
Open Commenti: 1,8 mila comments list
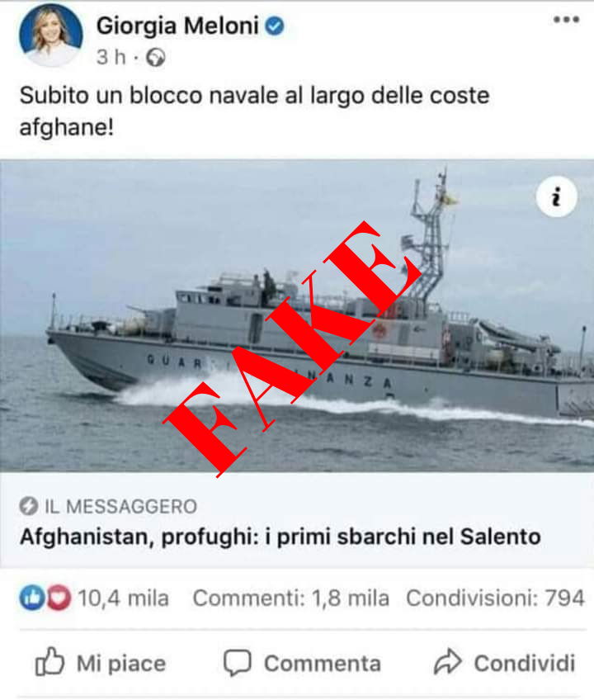tap(291, 598)
